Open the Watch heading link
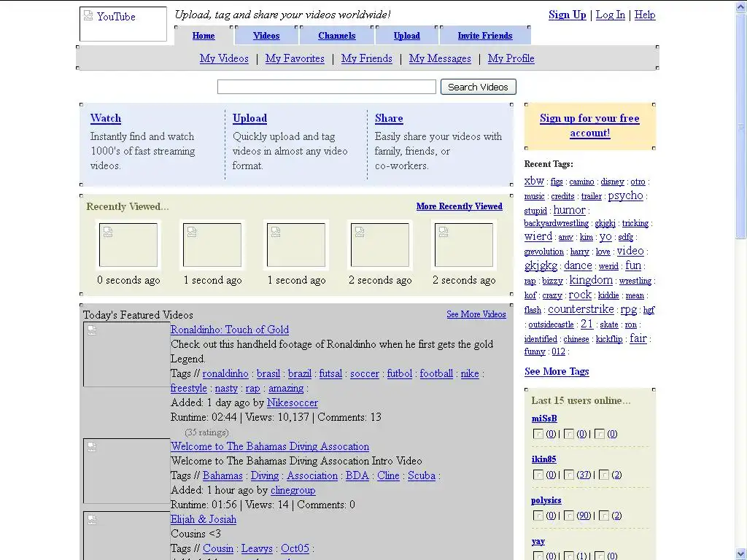747x560 pixels. pyautogui.click(x=106, y=118)
